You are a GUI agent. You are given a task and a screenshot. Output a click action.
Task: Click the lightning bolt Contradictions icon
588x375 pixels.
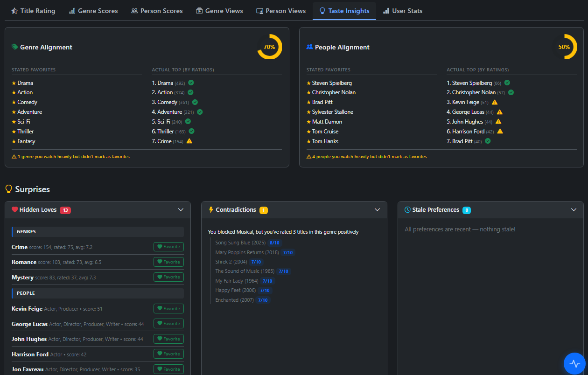pyautogui.click(x=211, y=210)
